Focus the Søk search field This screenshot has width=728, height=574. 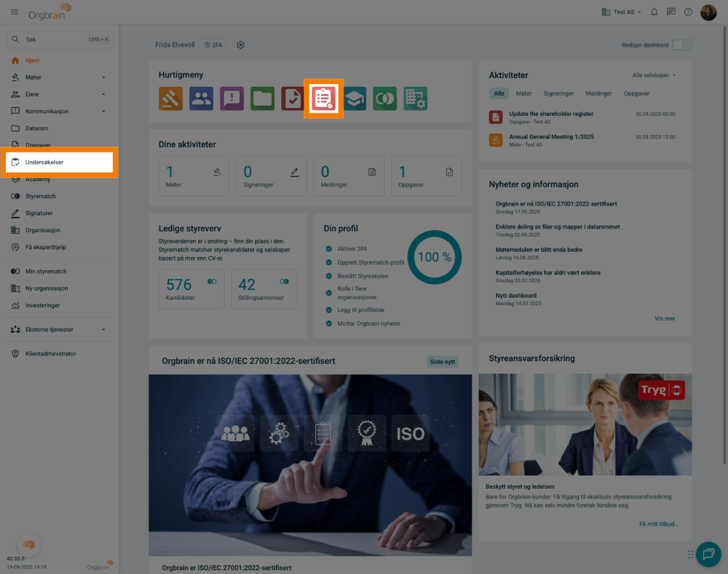pos(60,39)
